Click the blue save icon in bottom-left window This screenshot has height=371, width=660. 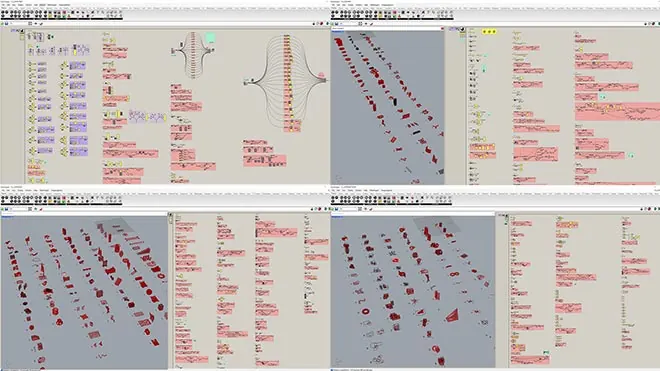(6, 209)
